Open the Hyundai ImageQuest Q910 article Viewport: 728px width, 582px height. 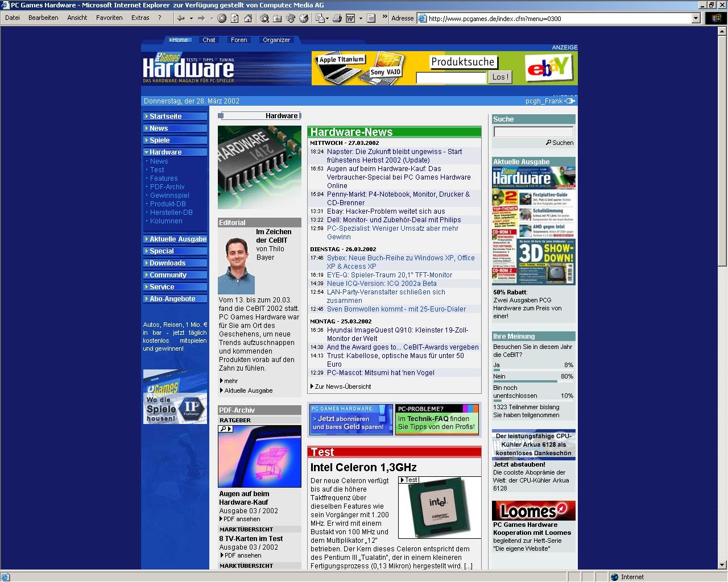(398, 334)
